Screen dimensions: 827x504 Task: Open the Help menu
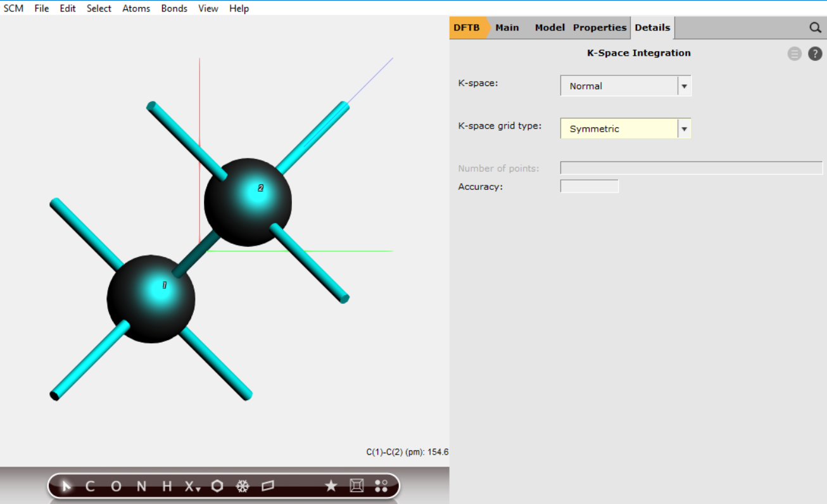pyautogui.click(x=239, y=8)
